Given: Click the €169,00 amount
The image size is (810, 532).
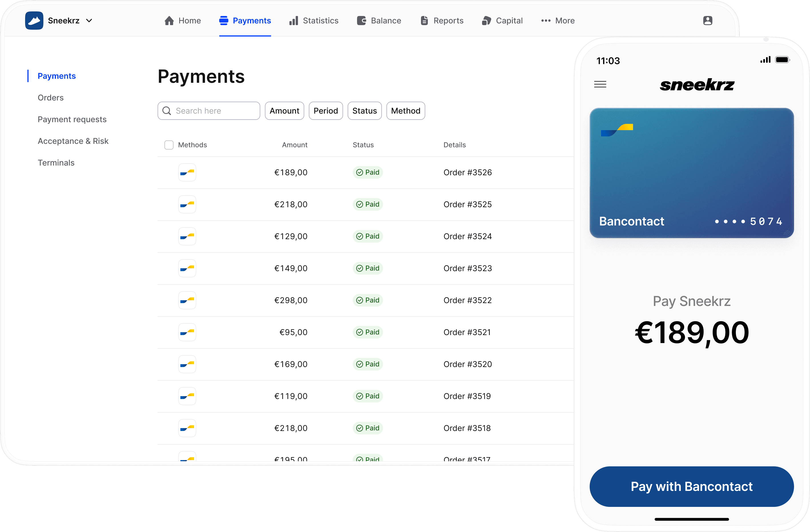Looking at the screenshot, I should (x=291, y=364).
